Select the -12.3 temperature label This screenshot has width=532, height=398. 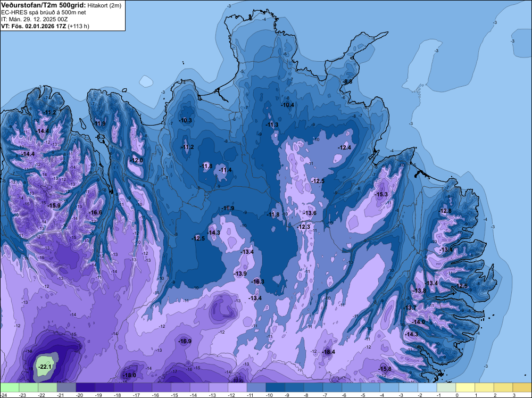pyautogui.click(x=304, y=227)
